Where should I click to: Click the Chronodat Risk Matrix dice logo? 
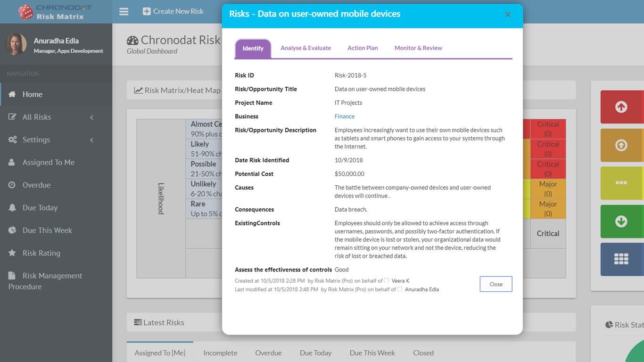25,12
